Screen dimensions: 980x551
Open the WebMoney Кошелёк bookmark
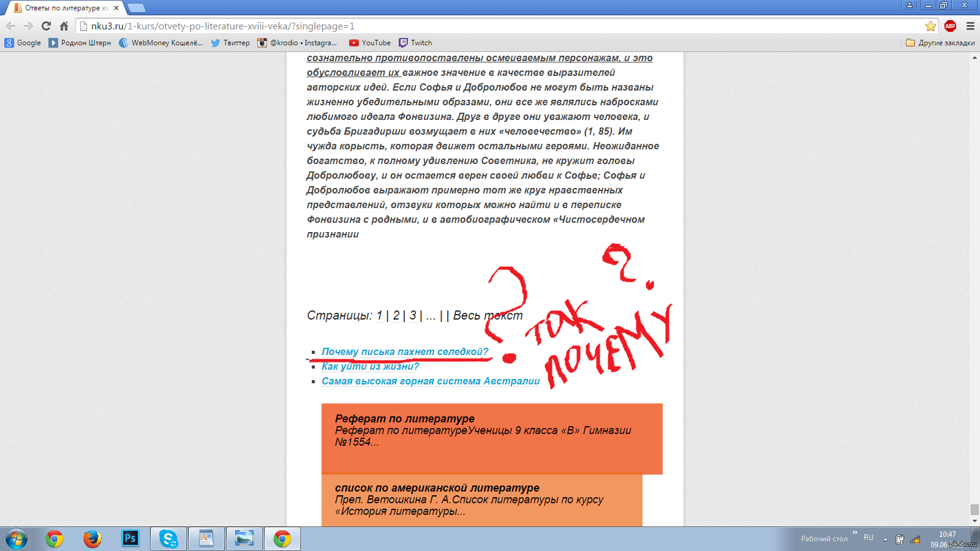coord(160,43)
